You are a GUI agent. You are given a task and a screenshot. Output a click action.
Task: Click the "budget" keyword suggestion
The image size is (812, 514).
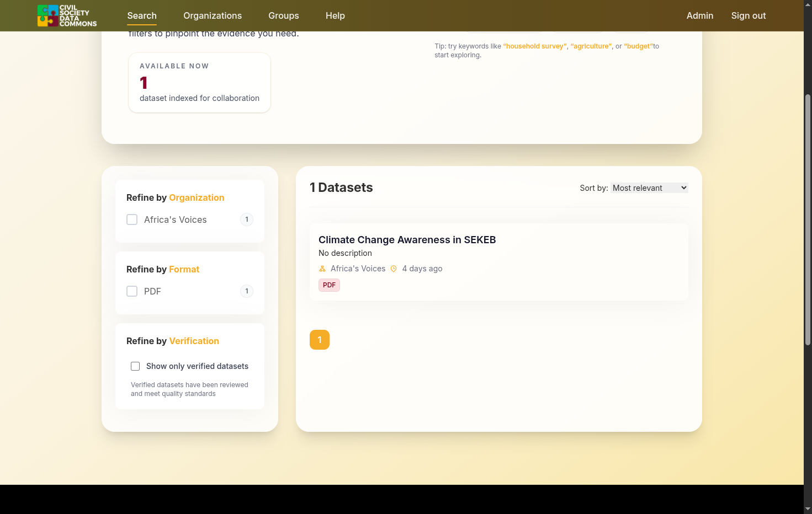click(x=639, y=46)
